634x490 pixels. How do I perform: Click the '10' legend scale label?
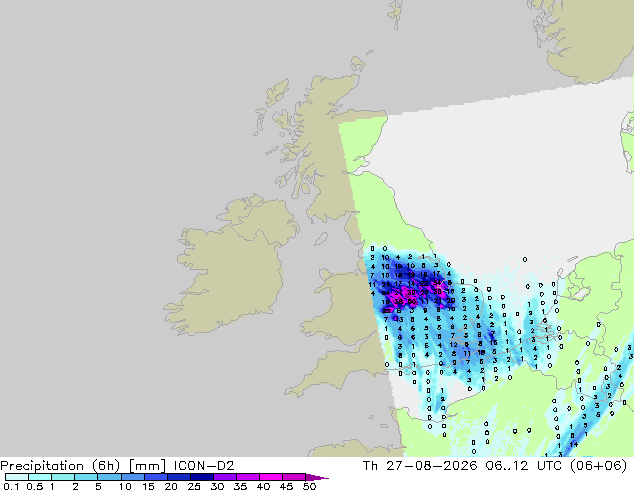[125, 486]
